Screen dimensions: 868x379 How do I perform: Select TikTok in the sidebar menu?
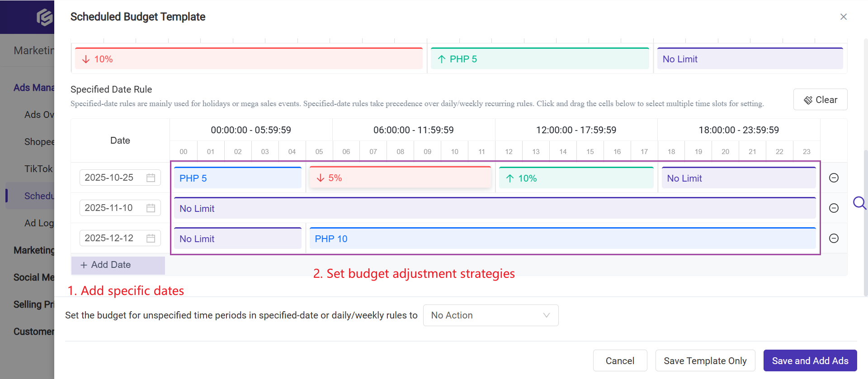(x=38, y=168)
